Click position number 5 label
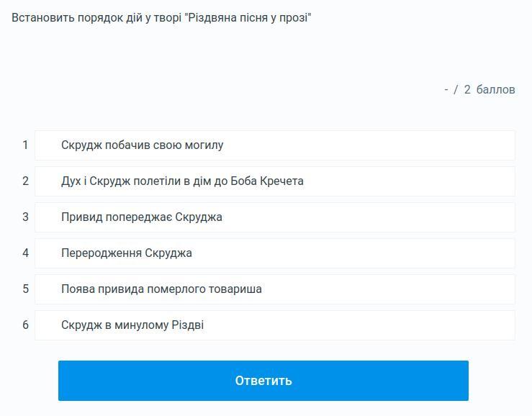The image size is (532, 416). (25, 289)
